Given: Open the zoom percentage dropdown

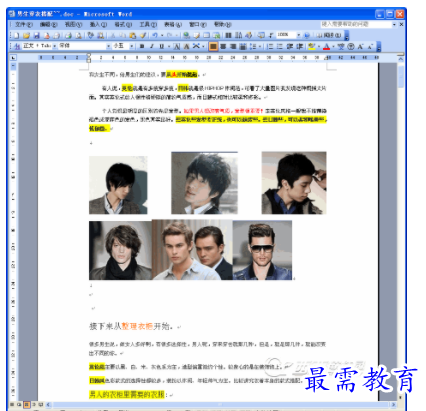Looking at the screenshot, I should pyautogui.click(x=298, y=35).
